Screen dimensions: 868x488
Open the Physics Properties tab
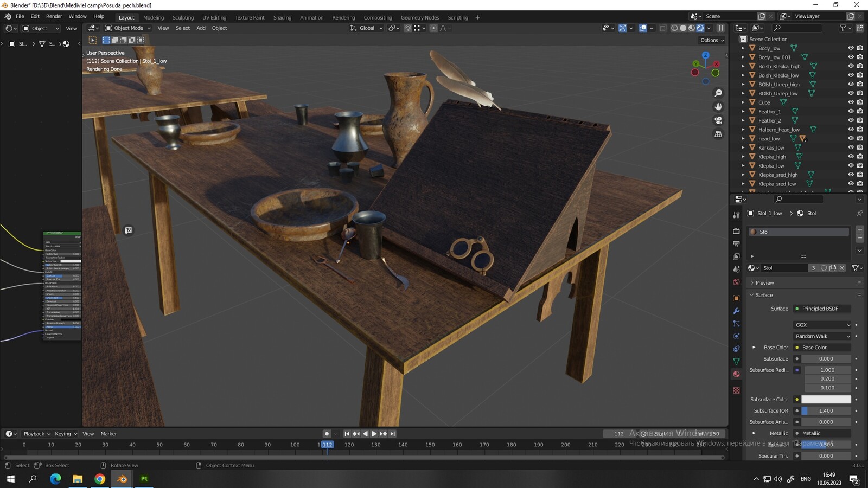click(x=736, y=336)
